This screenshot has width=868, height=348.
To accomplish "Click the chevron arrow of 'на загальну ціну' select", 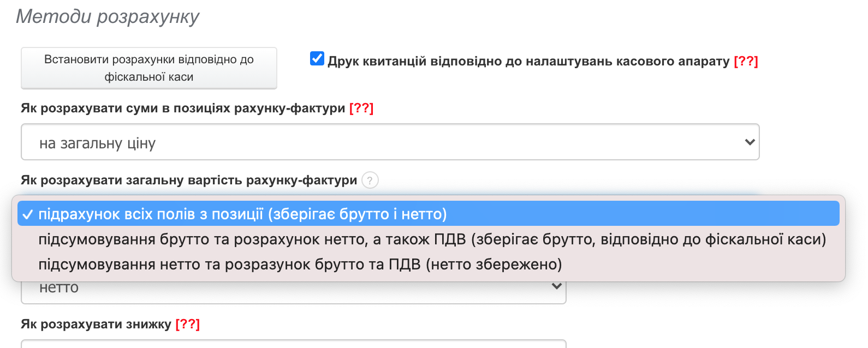I will (x=750, y=142).
